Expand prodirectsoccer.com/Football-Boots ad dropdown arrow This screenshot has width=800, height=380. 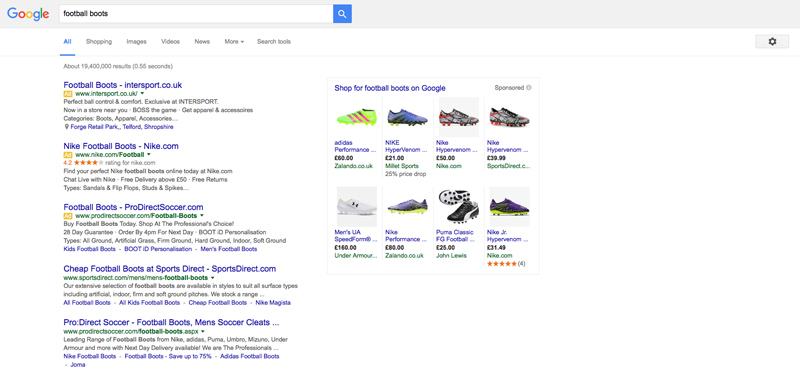tap(202, 216)
